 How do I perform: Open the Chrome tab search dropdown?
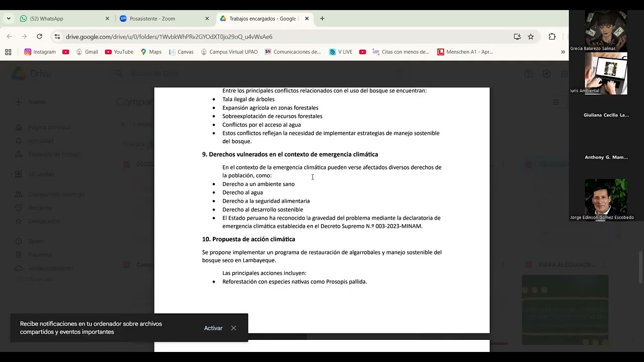[x=9, y=19]
